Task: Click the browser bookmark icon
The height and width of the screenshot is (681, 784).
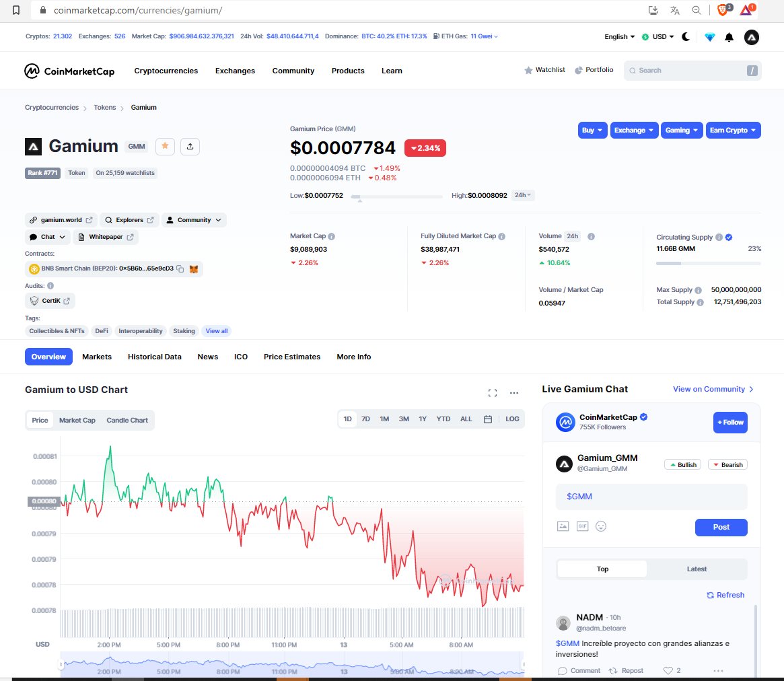Action: pyautogui.click(x=16, y=10)
